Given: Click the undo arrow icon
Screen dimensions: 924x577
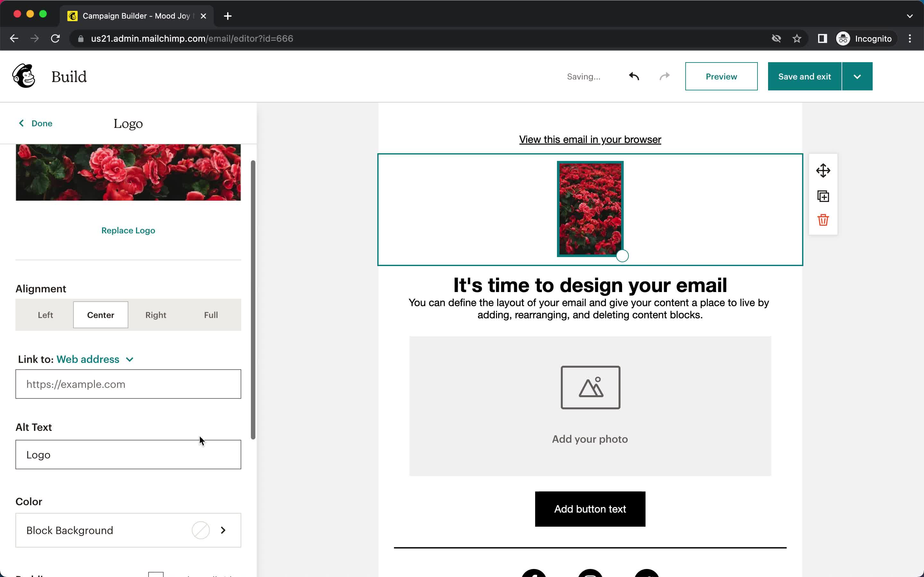Looking at the screenshot, I should pyautogui.click(x=634, y=76).
